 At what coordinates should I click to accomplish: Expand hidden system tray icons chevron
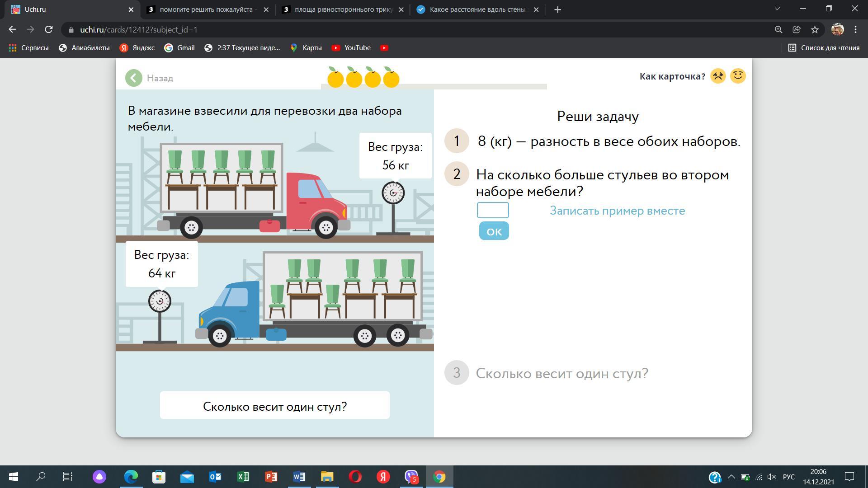731,477
